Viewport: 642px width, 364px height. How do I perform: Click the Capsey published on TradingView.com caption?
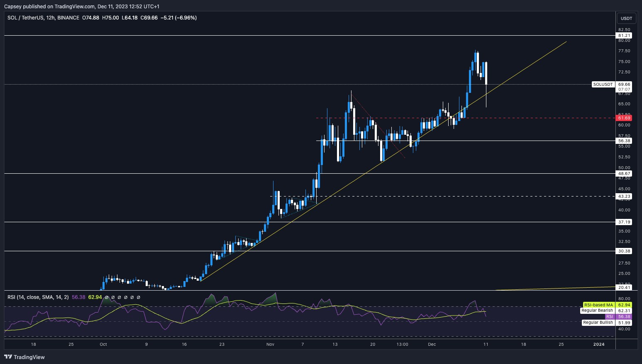point(82,6)
